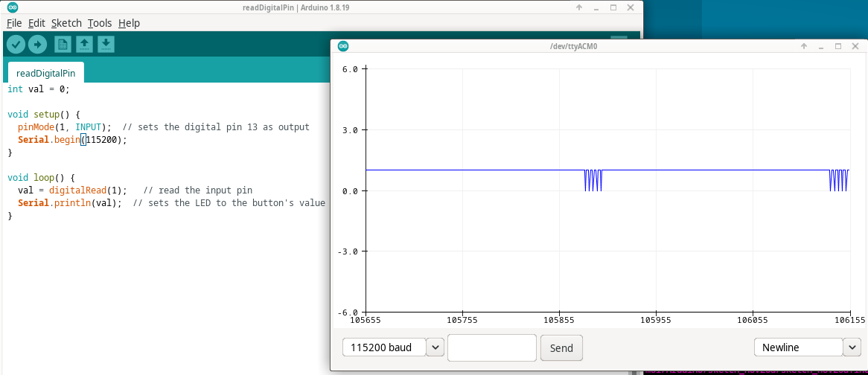
Task: Click the Save sketch down-arrow icon
Action: 106,44
